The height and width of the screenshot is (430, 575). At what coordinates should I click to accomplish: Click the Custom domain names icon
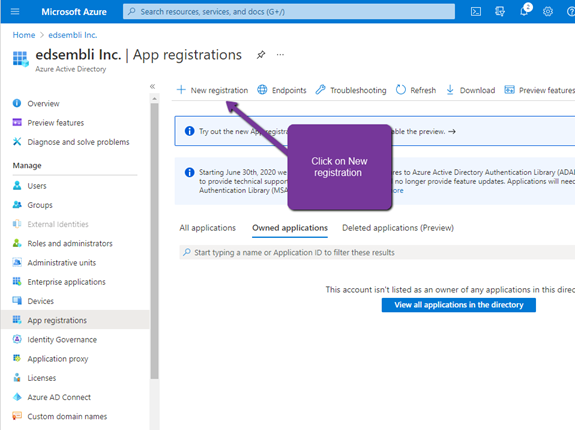point(17,416)
